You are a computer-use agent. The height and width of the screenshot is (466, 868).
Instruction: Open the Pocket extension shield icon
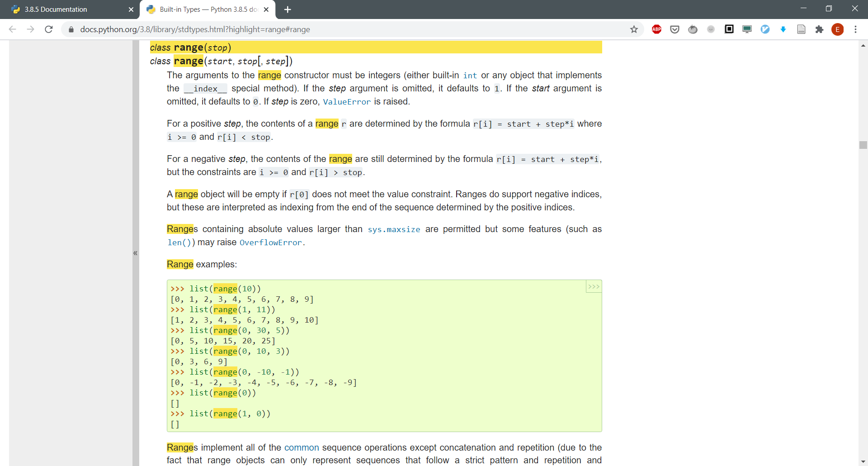pyautogui.click(x=675, y=29)
